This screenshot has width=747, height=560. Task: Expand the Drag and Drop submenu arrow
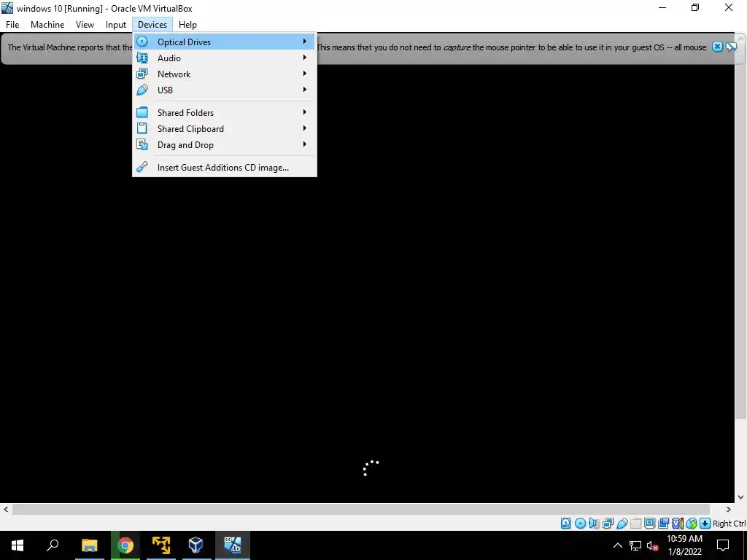[x=305, y=145]
